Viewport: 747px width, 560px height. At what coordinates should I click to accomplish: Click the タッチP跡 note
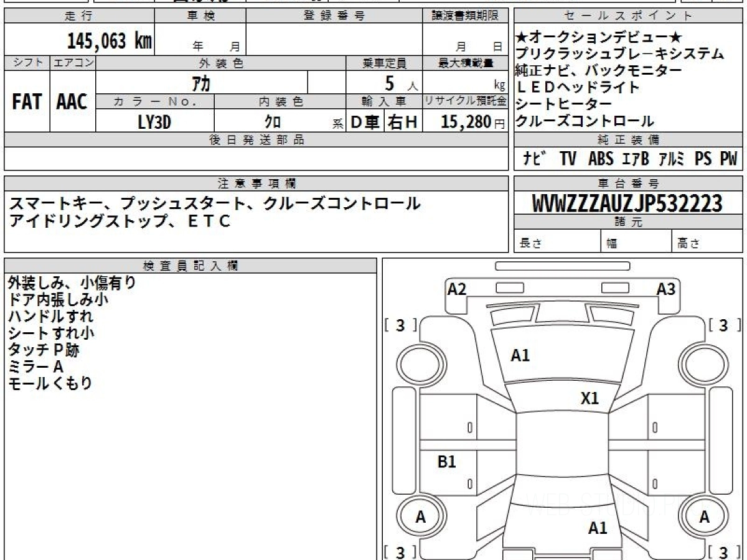(x=44, y=350)
